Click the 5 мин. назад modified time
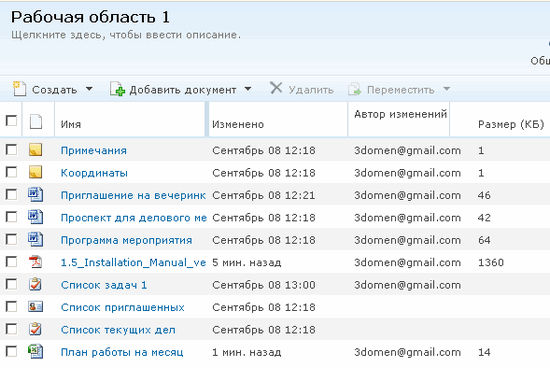Image resolution: width=550 pixels, height=368 pixels. (x=247, y=262)
